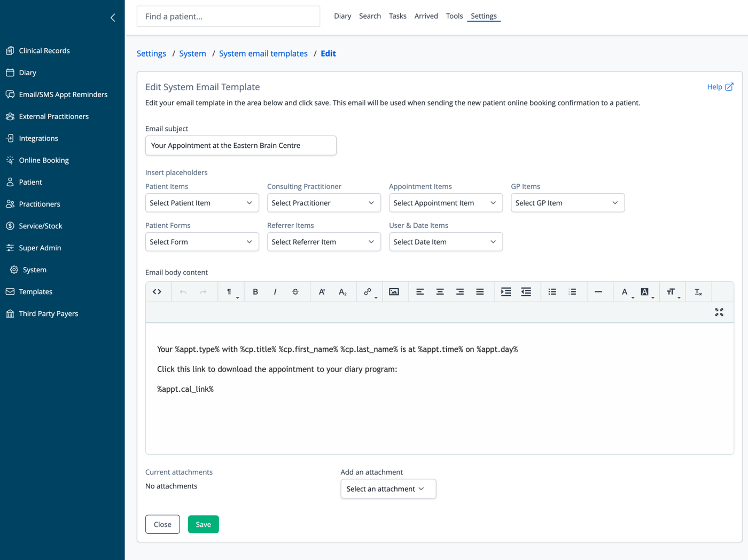Insert horizontal line
Viewport: 748px width, 560px height.
(x=598, y=292)
